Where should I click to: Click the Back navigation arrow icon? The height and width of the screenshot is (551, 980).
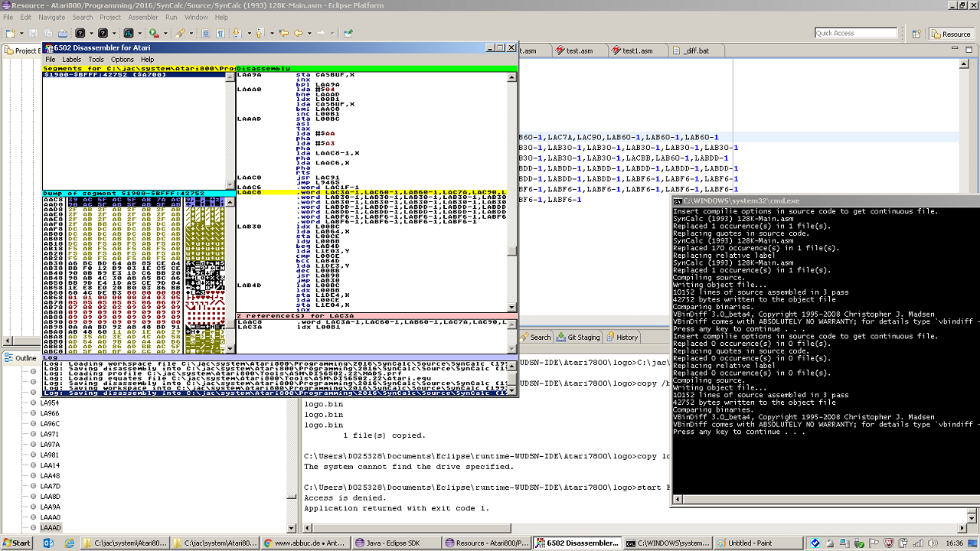[299, 34]
